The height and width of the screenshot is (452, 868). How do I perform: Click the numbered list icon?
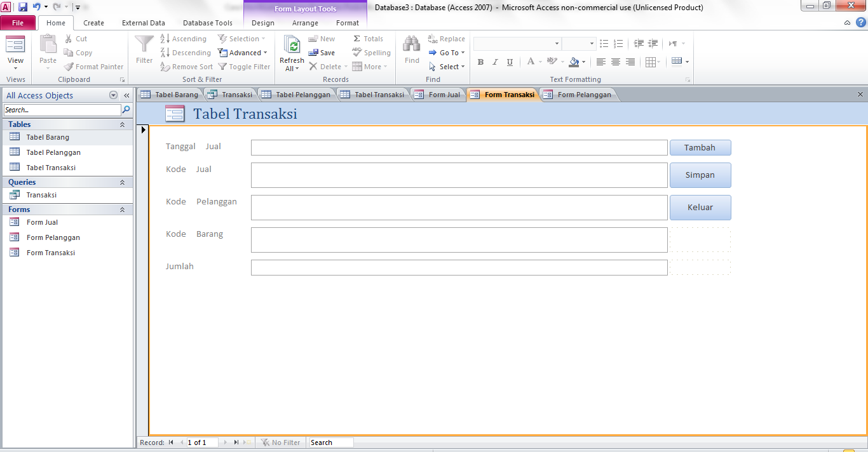tap(618, 44)
